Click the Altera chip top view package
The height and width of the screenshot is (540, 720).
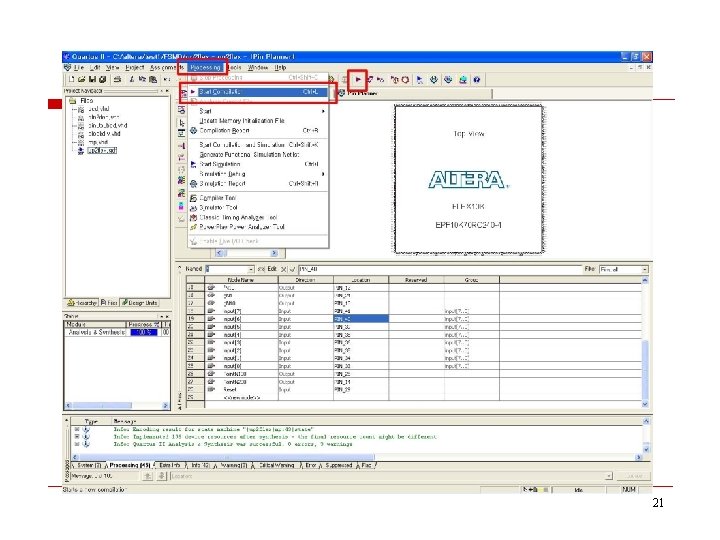coord(468,179)
